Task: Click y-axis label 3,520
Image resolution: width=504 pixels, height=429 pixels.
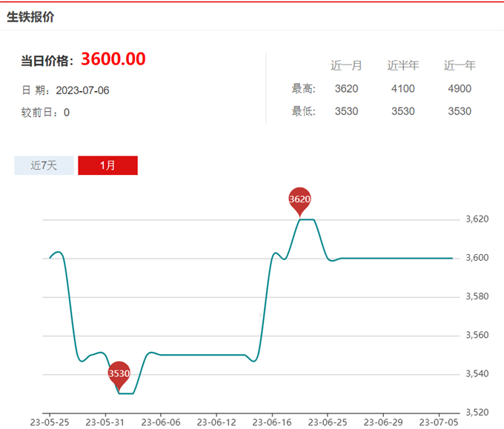Action: (477, 412)
